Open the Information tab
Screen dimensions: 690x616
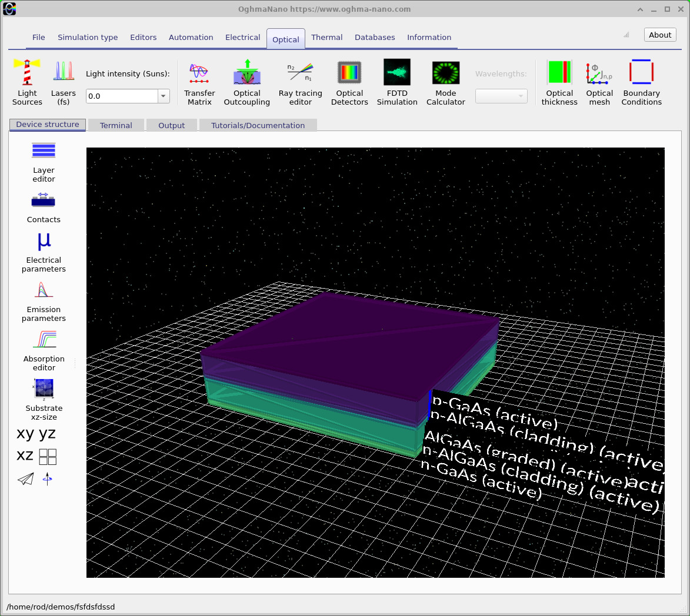pos(429,38)
